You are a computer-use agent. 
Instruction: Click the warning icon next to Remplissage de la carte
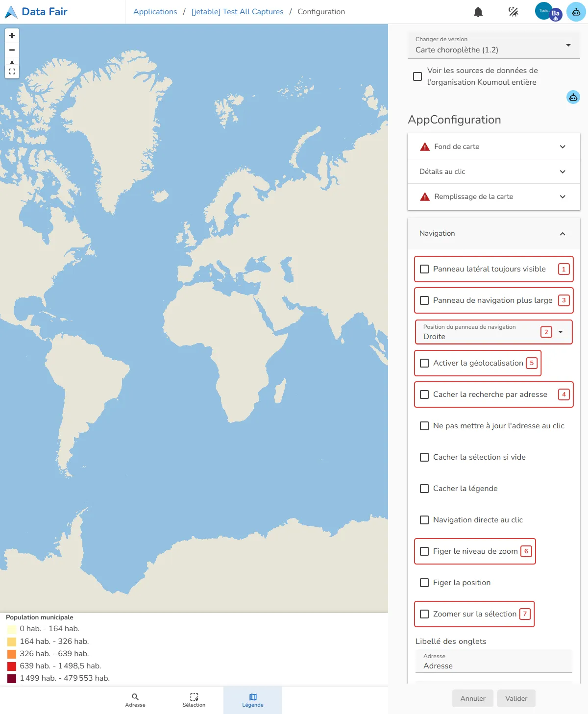point(425,197)
